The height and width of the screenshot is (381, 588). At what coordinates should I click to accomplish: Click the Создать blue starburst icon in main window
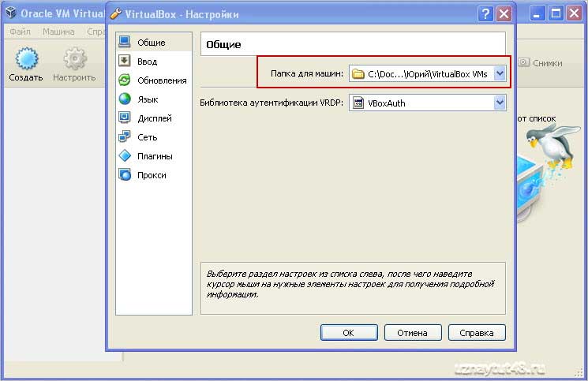tap(26, 58)
